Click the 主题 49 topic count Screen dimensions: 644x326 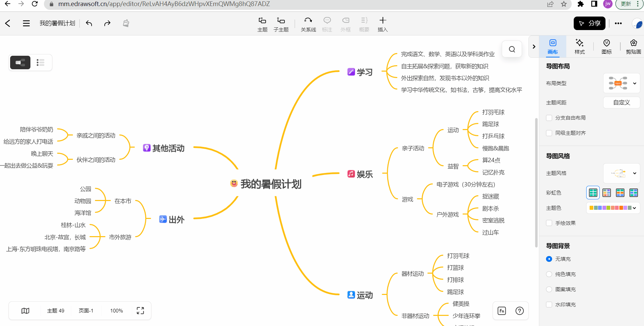55,311
